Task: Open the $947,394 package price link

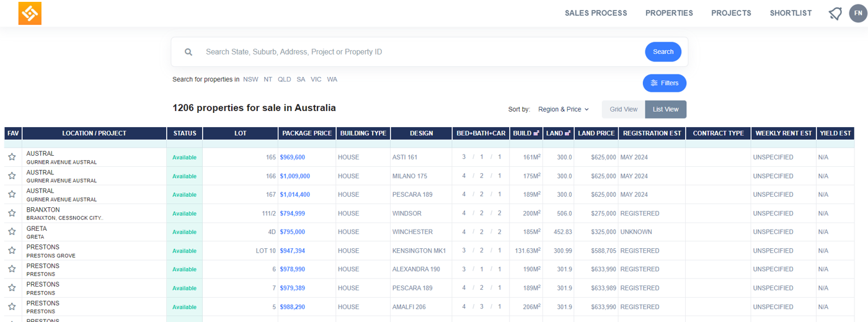Action: point(292,251)
